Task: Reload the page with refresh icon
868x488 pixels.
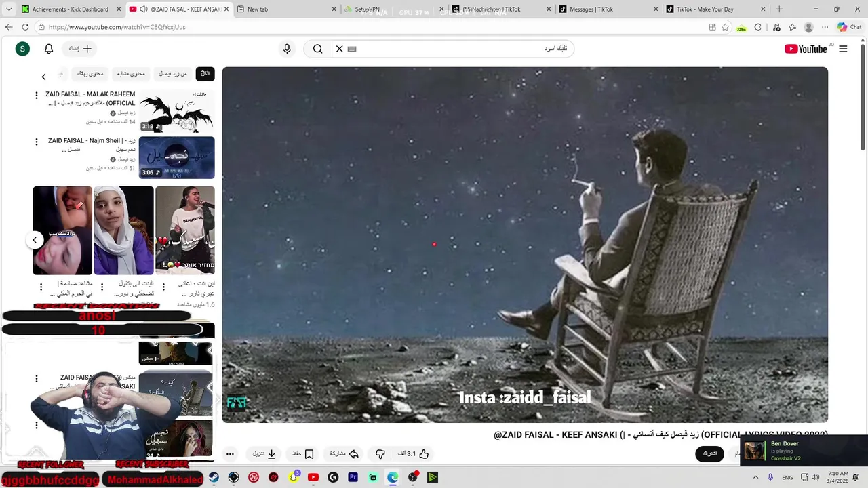Action: pyautogui.click(x=25, y=27)
